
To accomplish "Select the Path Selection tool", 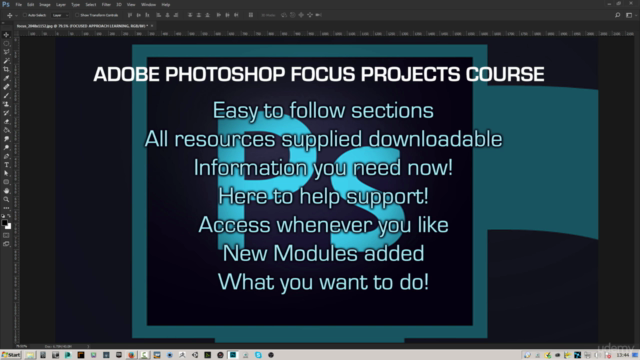I will tap(6, 173).
